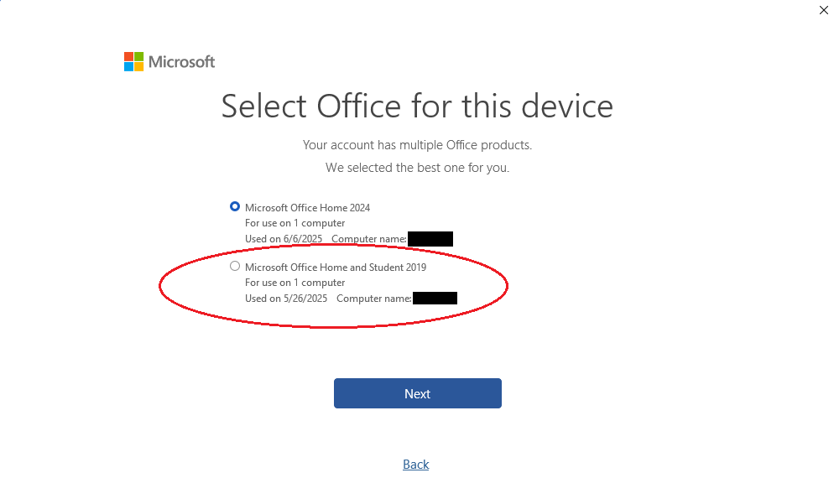834x504 pixels.
Task: Click the "Microsoft Office Home 2024" label text
Action: [x=307, y=207]
